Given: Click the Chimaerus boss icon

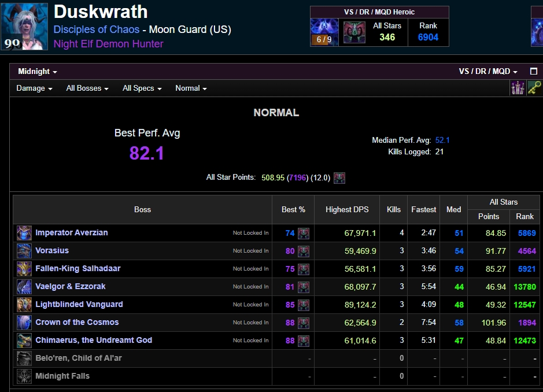Looking at the screenshot, I should pos(24,341).
